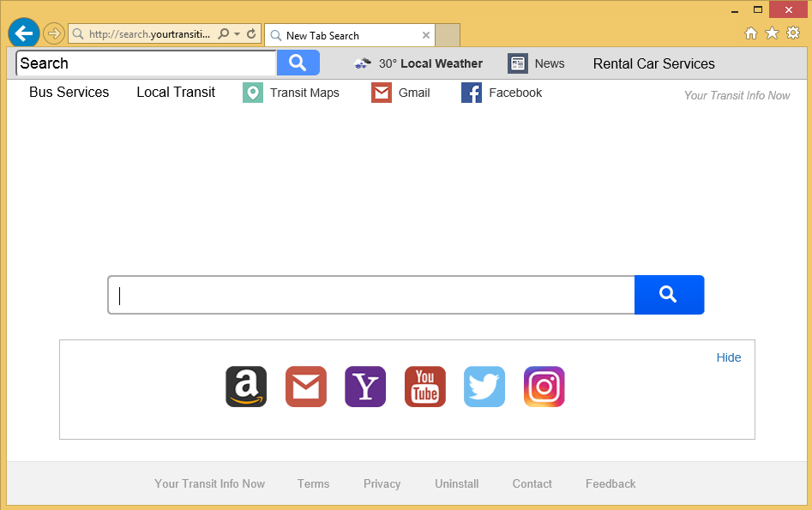Image resolution: width=812 pixels, height=510 pixels.
Task: Close the browser window
Action: point(788,9)
